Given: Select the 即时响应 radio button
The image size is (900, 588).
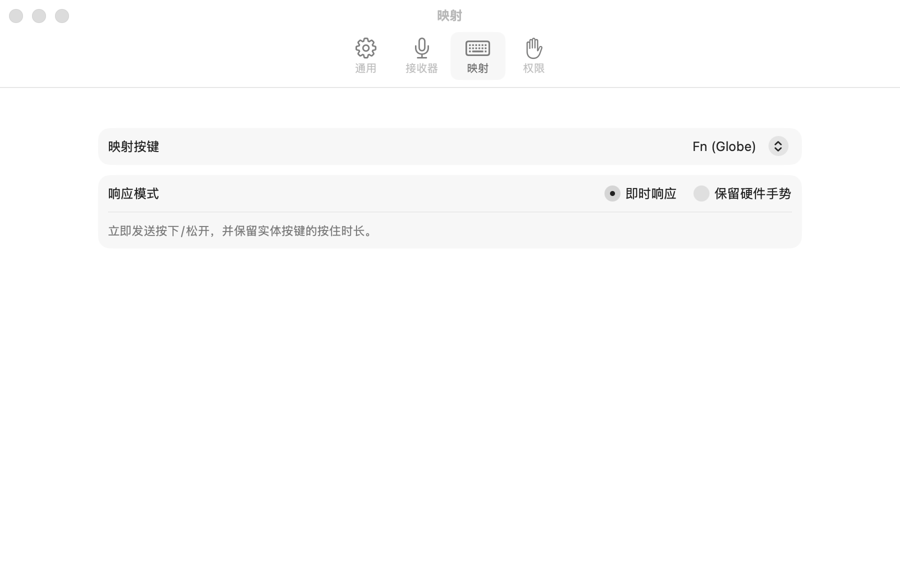Looking at the screenshot, I should click(612, 193).
